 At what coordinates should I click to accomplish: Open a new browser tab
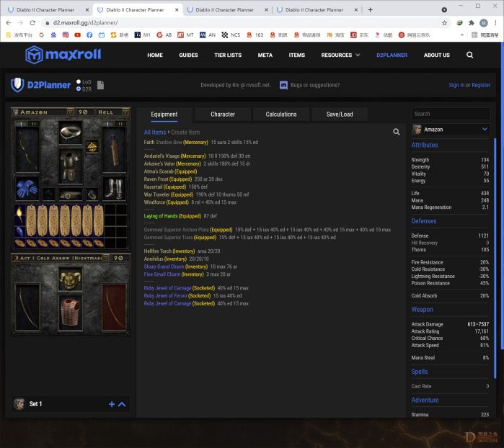pyautogui.click(x=370, y=9)
